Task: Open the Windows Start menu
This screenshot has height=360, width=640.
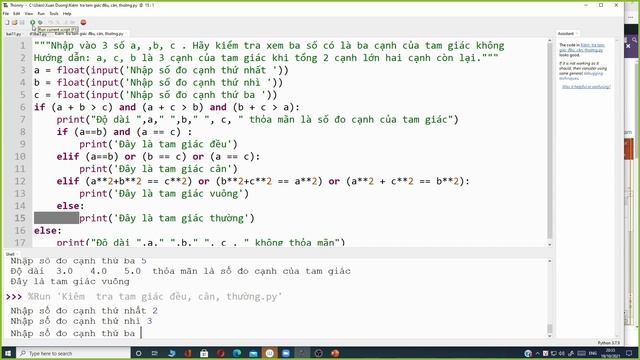Action: pyautogui.click(x=8, y=353)
